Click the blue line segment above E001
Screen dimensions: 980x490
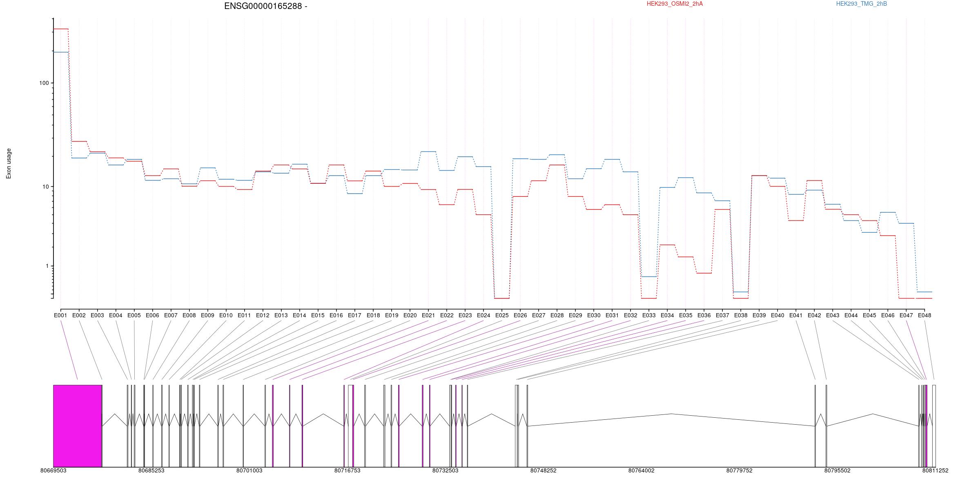click(x=60, y=52)
